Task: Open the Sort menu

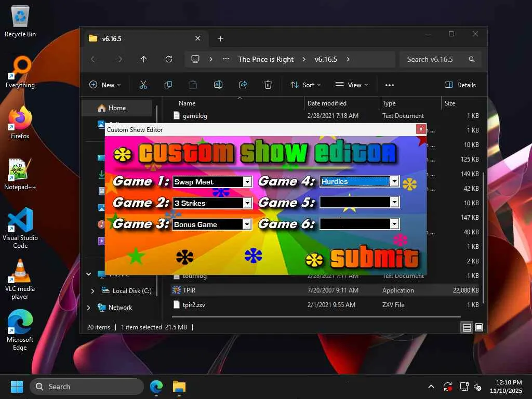Action: 305,85
